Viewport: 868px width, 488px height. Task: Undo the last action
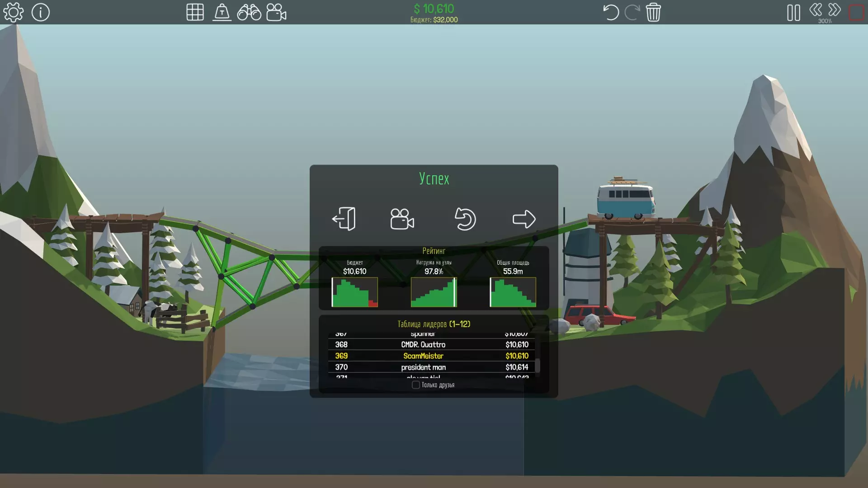coord(611,12)
